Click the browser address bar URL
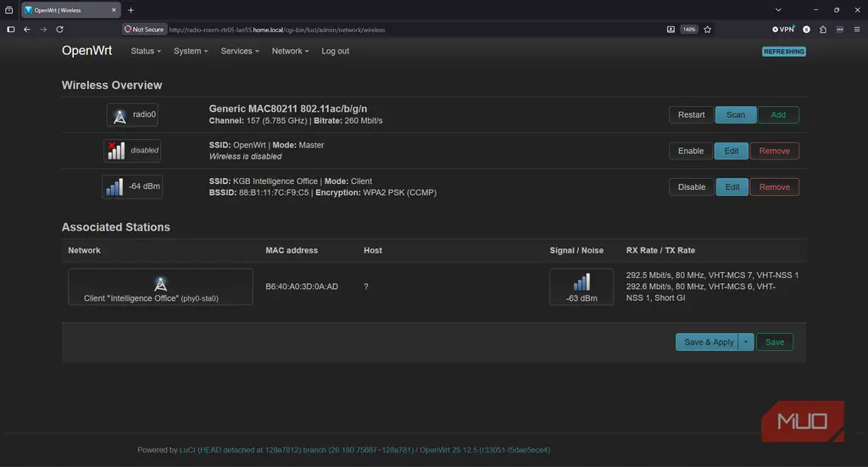This screenshot has height=467, width=868. (277, 30)
